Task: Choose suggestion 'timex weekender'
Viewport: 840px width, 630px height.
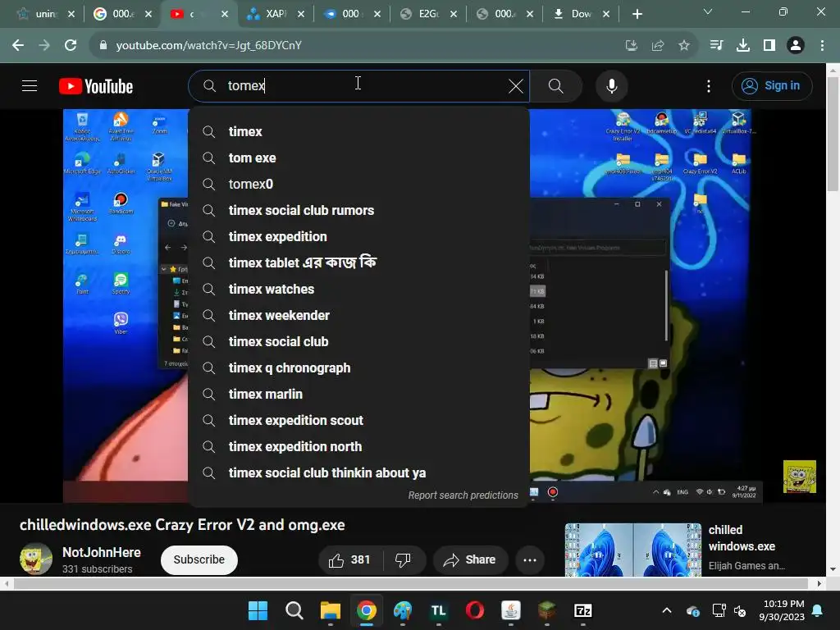Action: (359, 315)
